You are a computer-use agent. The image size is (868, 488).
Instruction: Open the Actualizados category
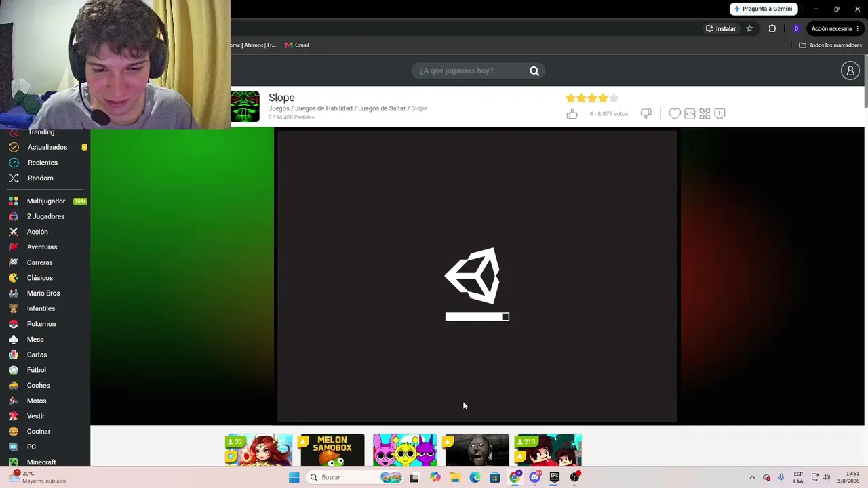point(47,147)
